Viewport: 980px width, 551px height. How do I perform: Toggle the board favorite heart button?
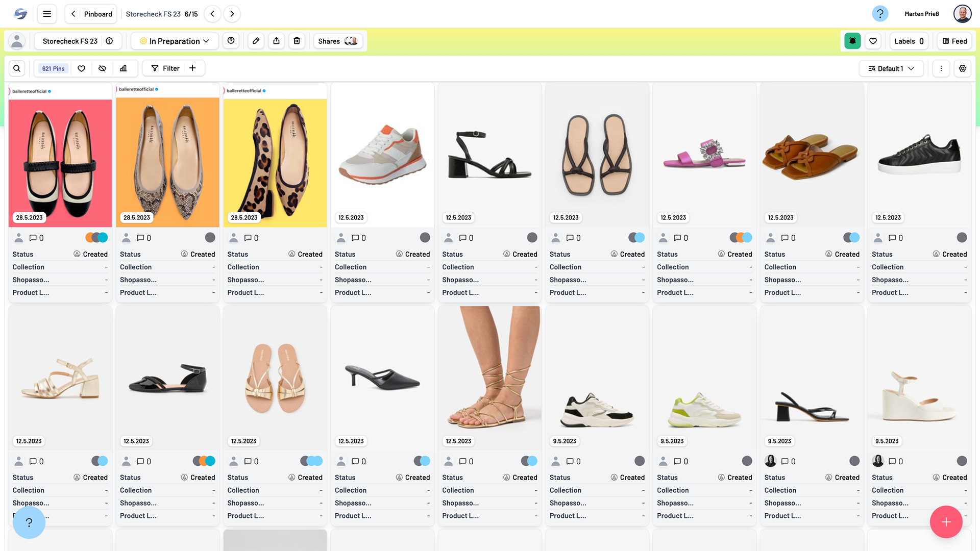coord(873,41)
